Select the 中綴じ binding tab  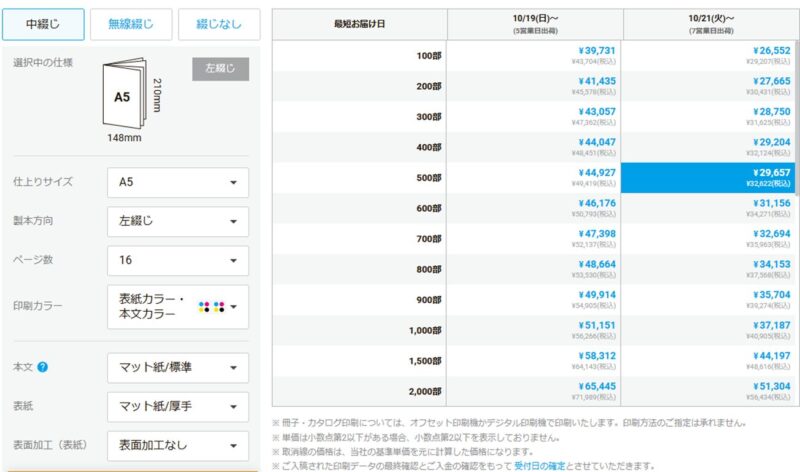click(42, 24)
